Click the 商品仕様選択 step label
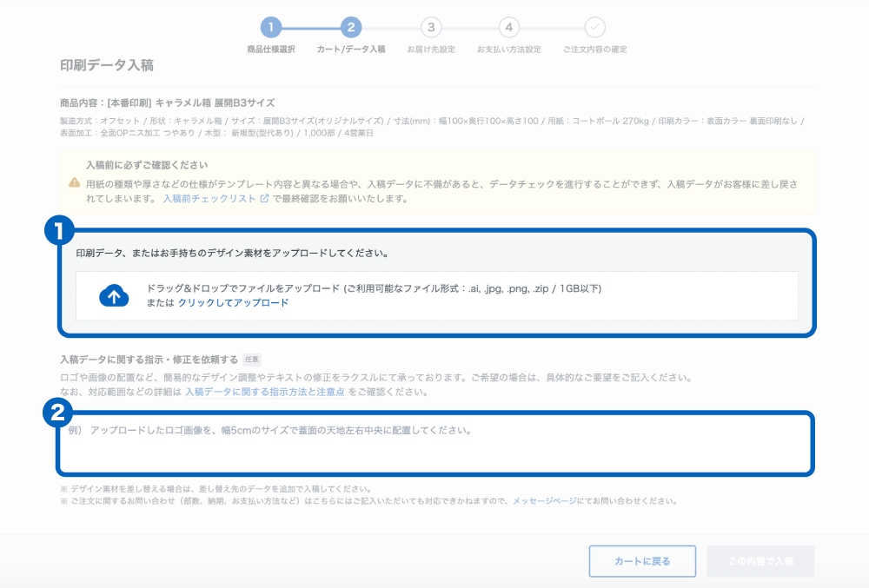 pos(271,50)
